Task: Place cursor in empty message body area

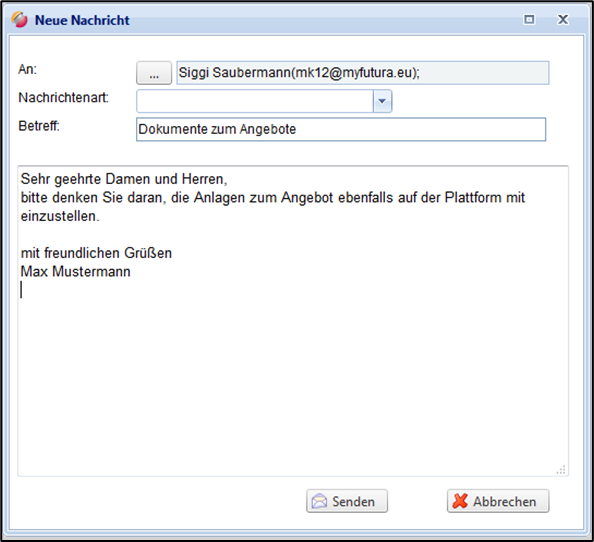Action: (x=293, y=379)
